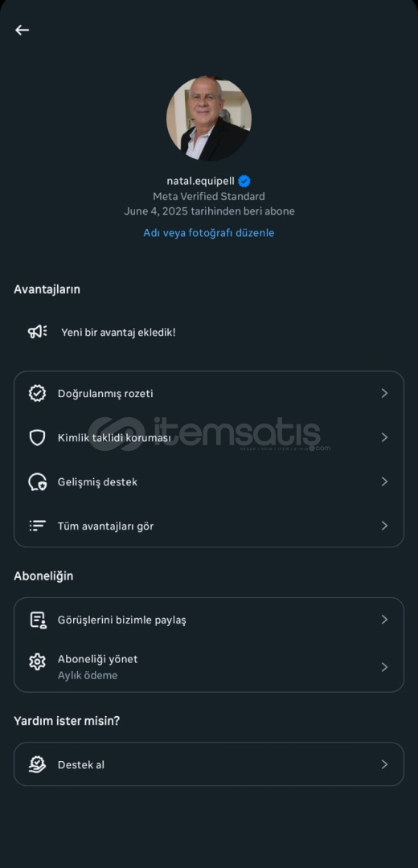
Task: Tap the blue verified badge next to natal.equipell
Action: pyautogui.click(x=244, y=181)
